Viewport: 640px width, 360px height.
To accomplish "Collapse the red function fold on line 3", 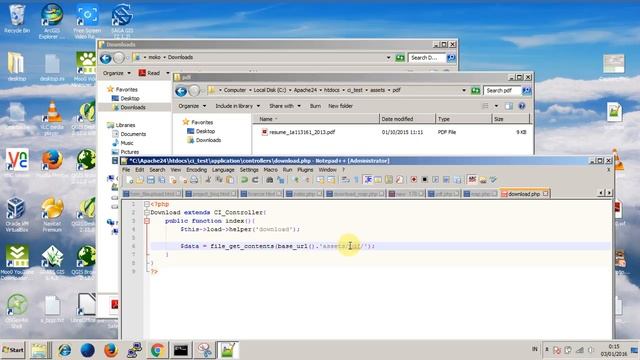I will coord(147,221).
